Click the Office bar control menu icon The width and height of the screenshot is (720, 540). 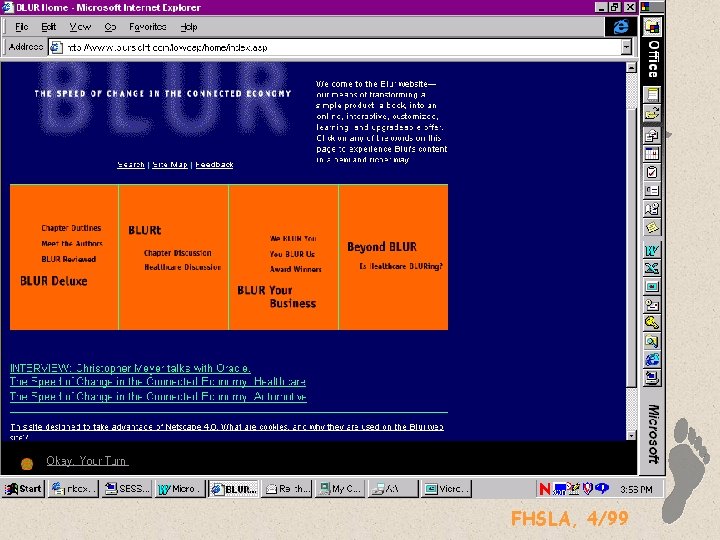[x=646, y=7]
